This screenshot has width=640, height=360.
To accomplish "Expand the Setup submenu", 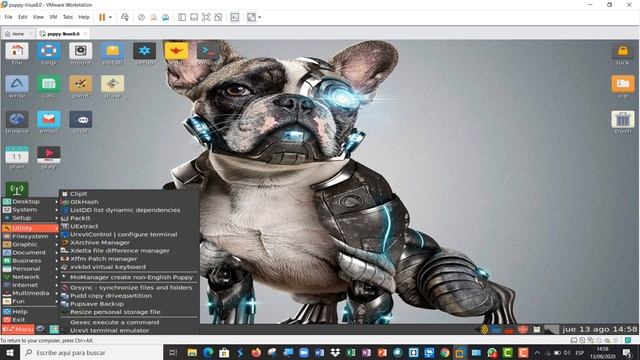I will [30, 218].
